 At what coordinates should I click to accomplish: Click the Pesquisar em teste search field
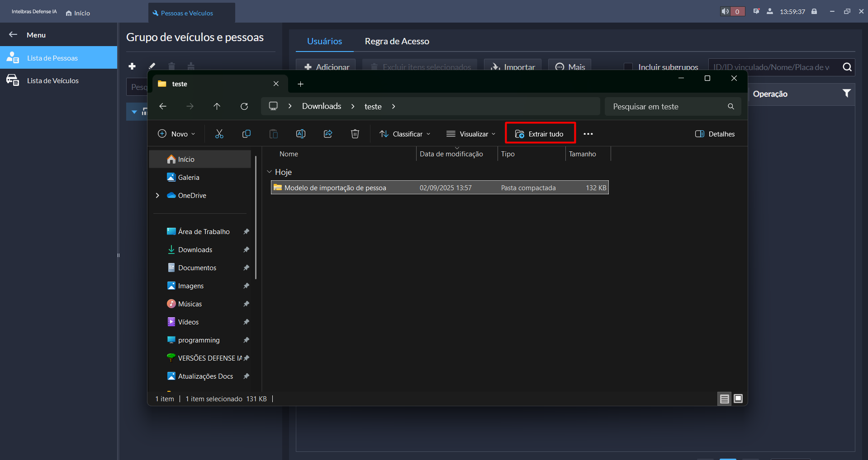coord(667,107)
